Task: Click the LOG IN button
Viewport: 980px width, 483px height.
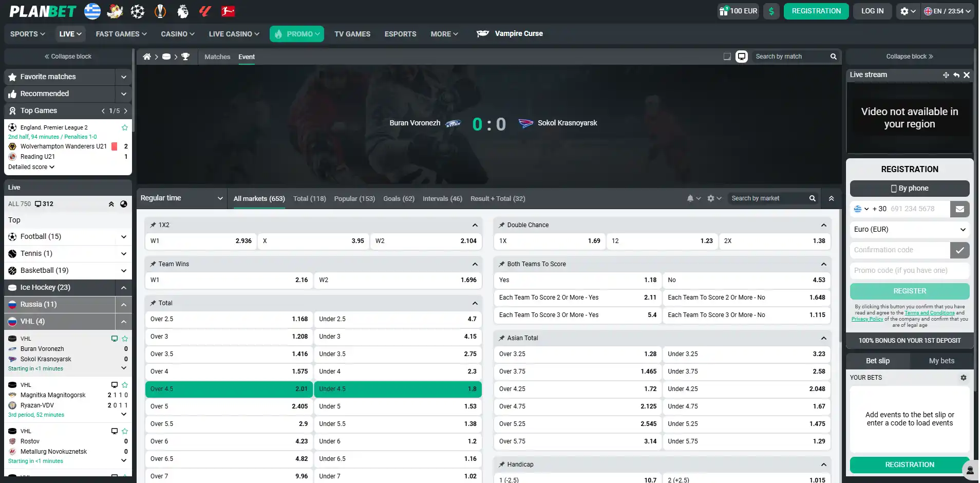Action: pyautogui.click(x=872, y=11)
